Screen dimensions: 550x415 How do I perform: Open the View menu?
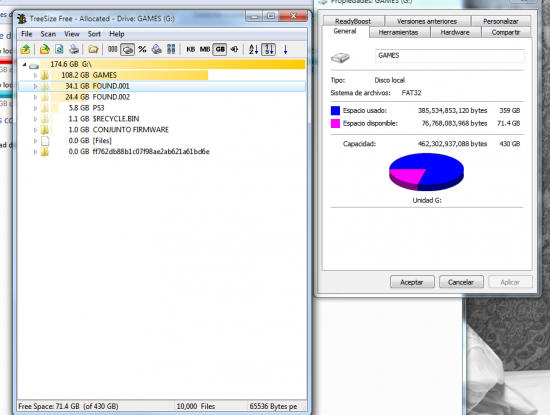[x=72, y=34]
